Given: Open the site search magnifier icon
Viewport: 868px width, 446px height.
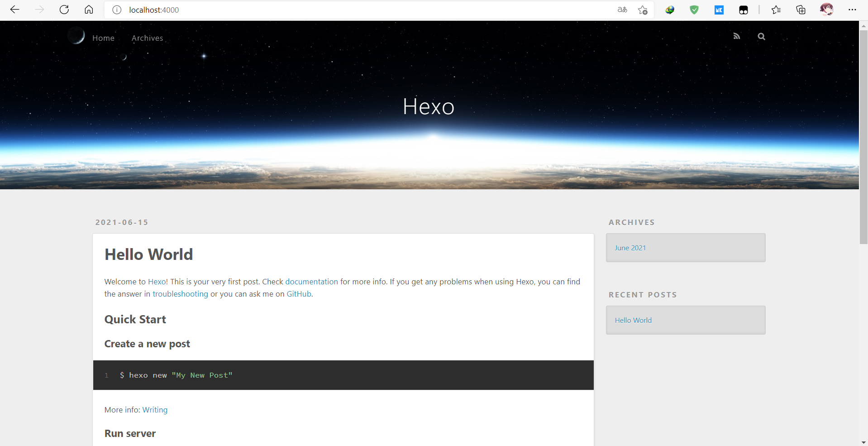Looking at the screenshot, I should pyautogui.click(x=761, y=37).
